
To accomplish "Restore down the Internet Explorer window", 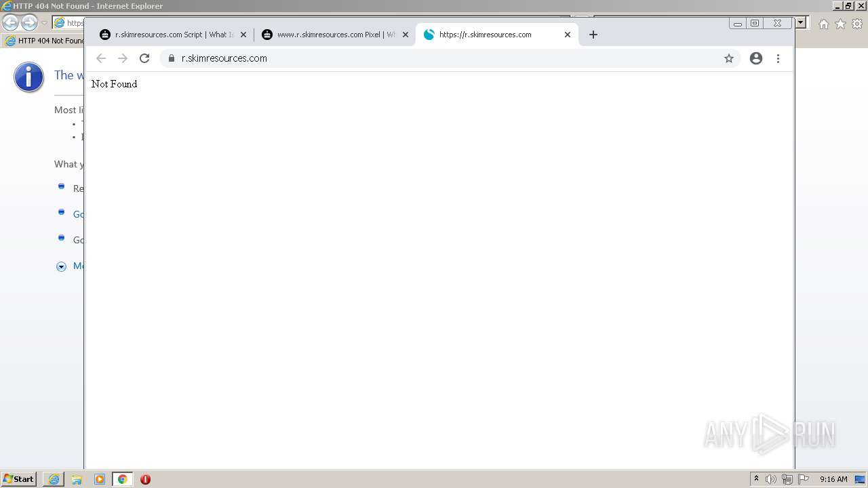I will pyautogui.click(x=848, y=6).
